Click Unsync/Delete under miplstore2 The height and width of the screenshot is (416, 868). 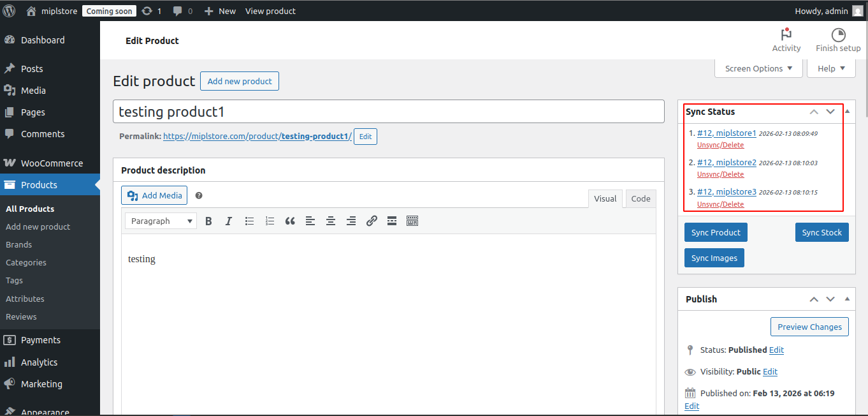[720, 174]
